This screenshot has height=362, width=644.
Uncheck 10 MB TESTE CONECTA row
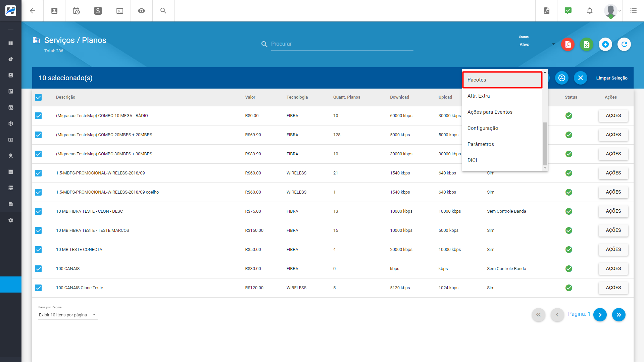point(38,250)
